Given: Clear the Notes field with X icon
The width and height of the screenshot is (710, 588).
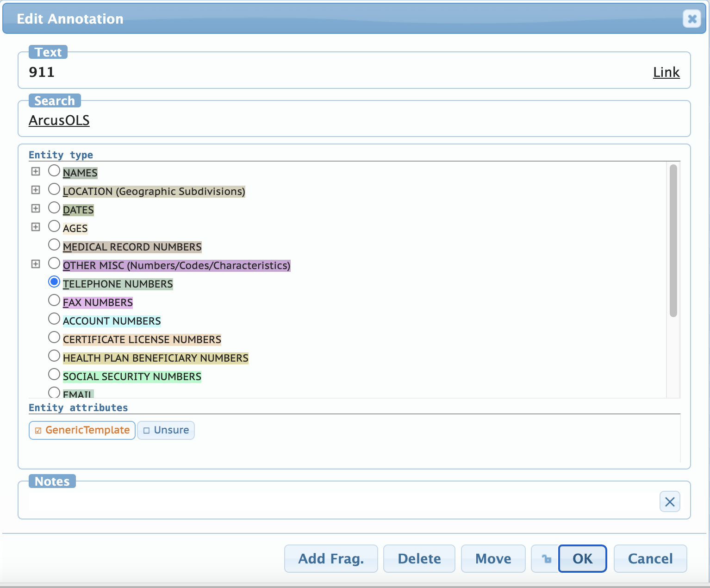Looking at the screenshot, I should [670, 501].
